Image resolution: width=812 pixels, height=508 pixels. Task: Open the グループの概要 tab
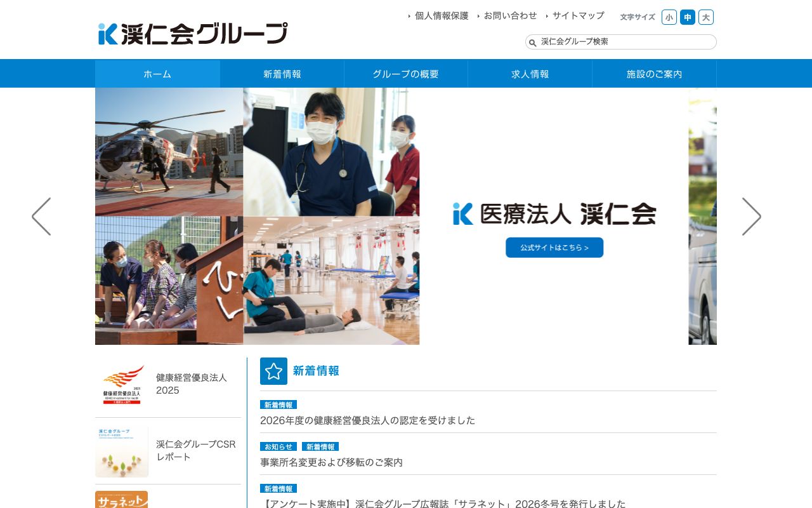[x=406, y=74]
